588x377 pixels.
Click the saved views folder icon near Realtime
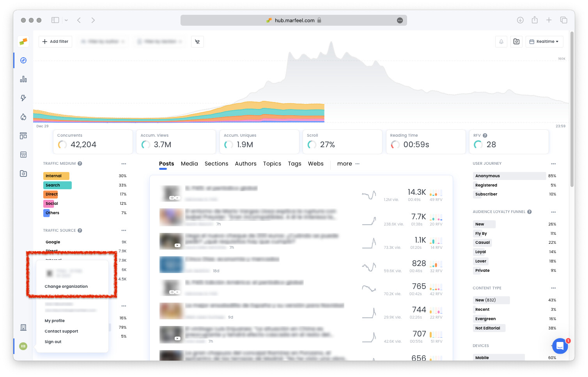516,42
